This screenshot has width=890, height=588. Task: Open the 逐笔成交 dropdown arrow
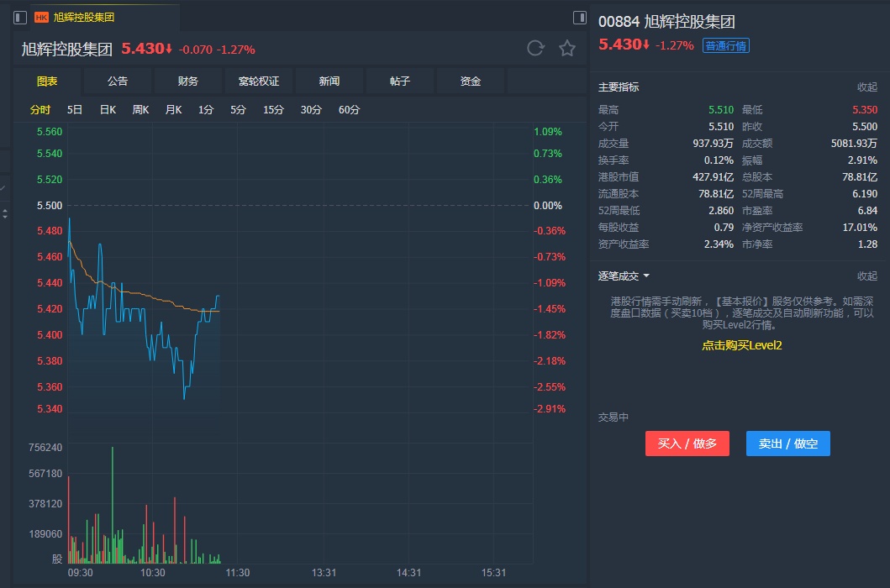coord(646,276)
